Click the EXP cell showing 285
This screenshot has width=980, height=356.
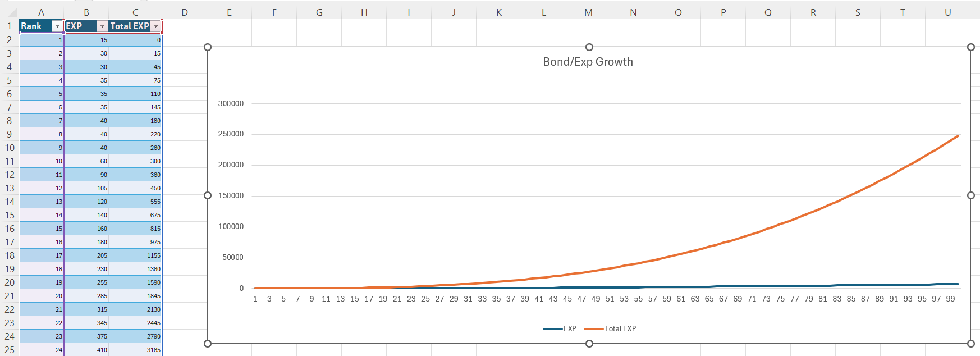[x=86, y=296]
